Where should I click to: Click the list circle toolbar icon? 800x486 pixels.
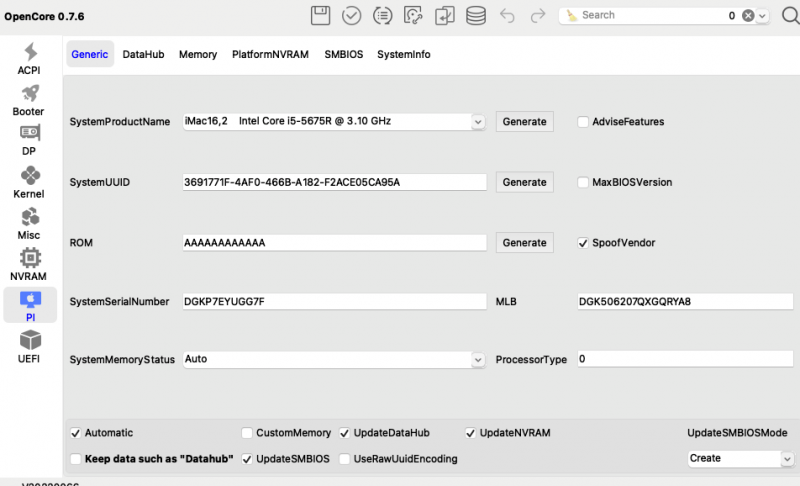[382, 15]
